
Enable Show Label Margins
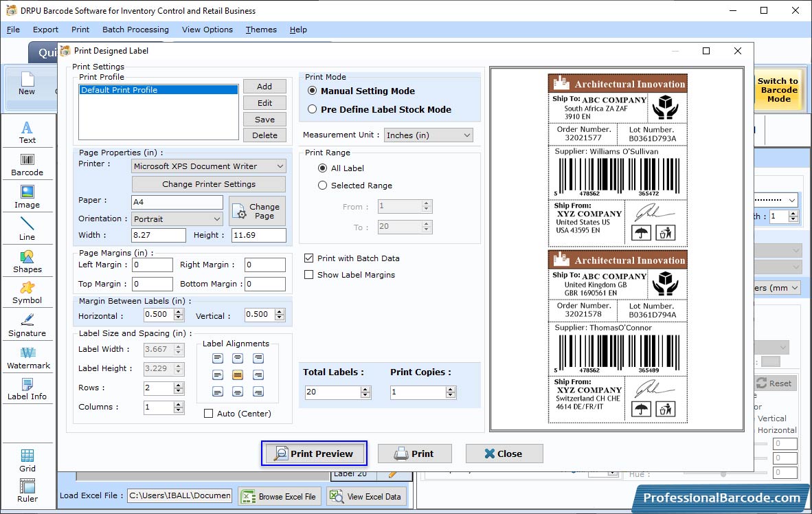click(308, 275)
